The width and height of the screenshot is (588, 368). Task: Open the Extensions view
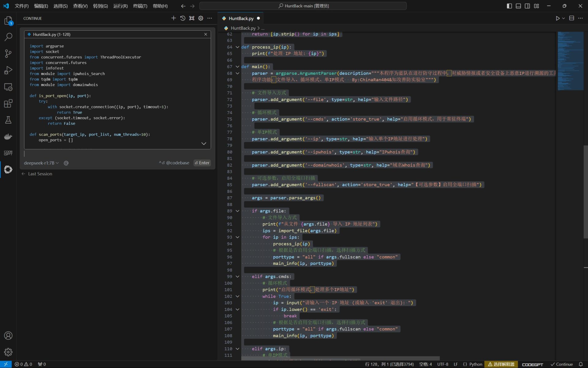point(8,103)
